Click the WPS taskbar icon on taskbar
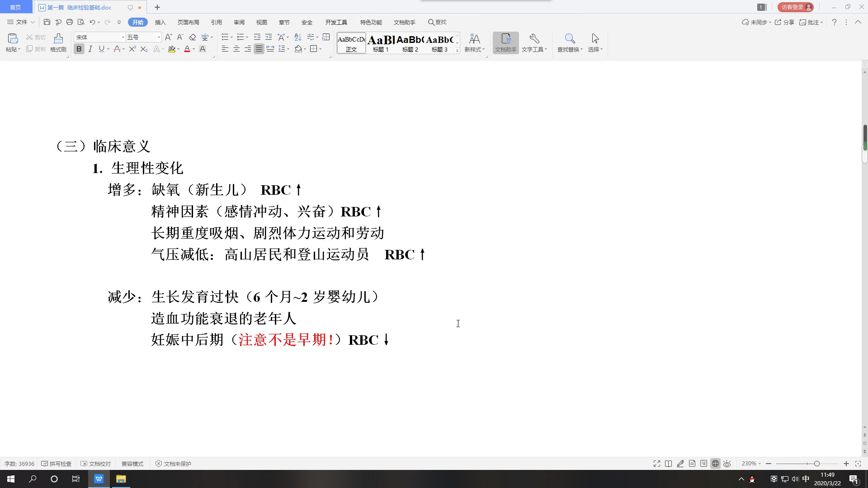868x488 pixels. 99,479
